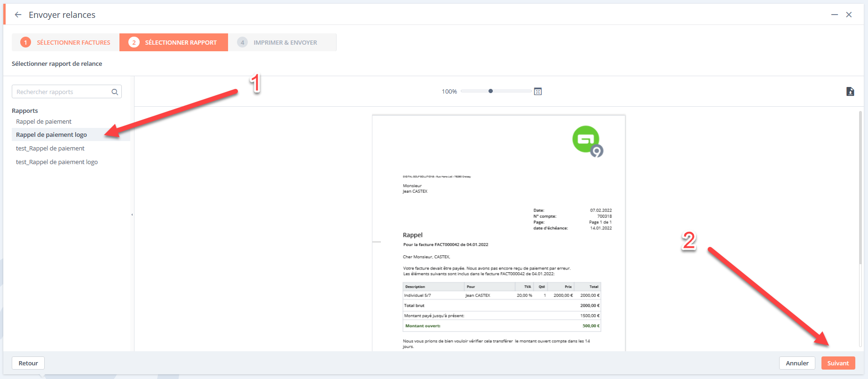Collapse the reports side panel with splitter arrow
The height and width of the screenshot is (379, 868).
[x=132, y=214]
